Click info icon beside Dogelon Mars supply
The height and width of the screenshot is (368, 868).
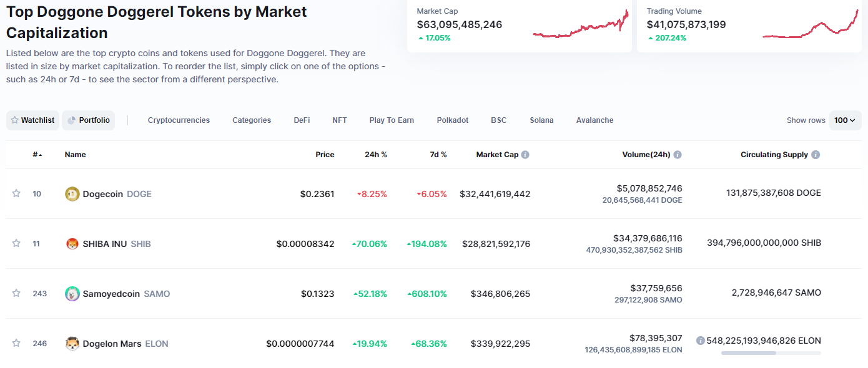(x=701, y=341)
